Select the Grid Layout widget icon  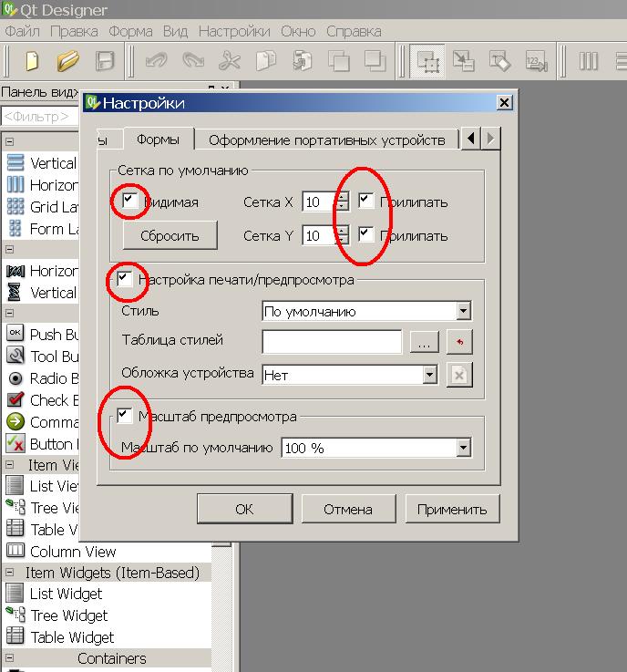coord(15,207)
